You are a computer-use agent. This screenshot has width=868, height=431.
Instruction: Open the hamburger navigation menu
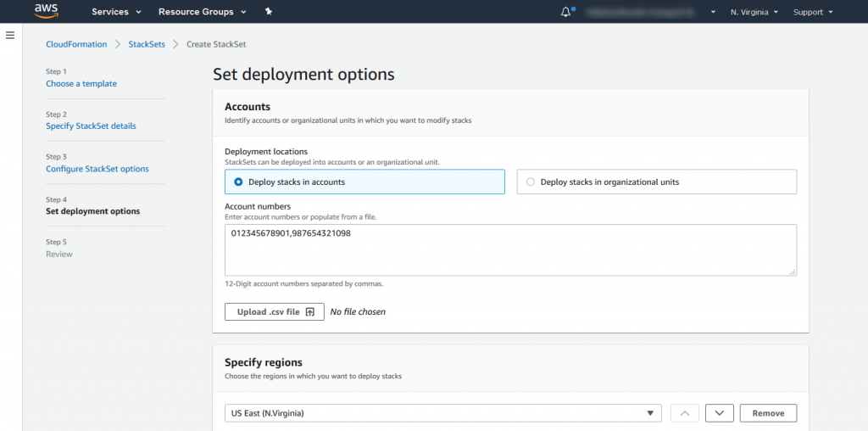pos(10,36)
